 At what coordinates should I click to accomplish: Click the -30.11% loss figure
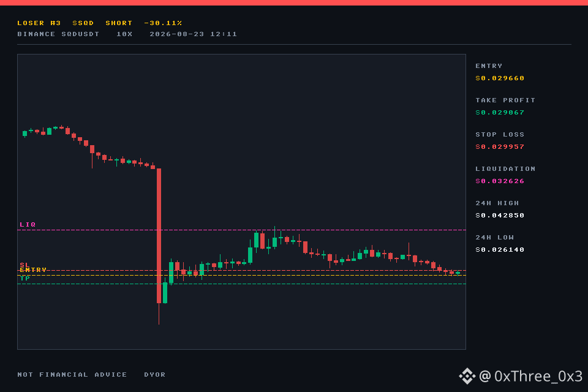(163, 23)
